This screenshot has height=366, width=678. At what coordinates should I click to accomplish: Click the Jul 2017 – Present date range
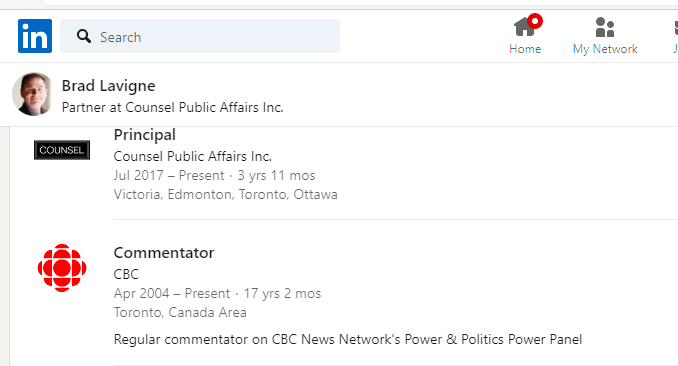tap(169, 175)
